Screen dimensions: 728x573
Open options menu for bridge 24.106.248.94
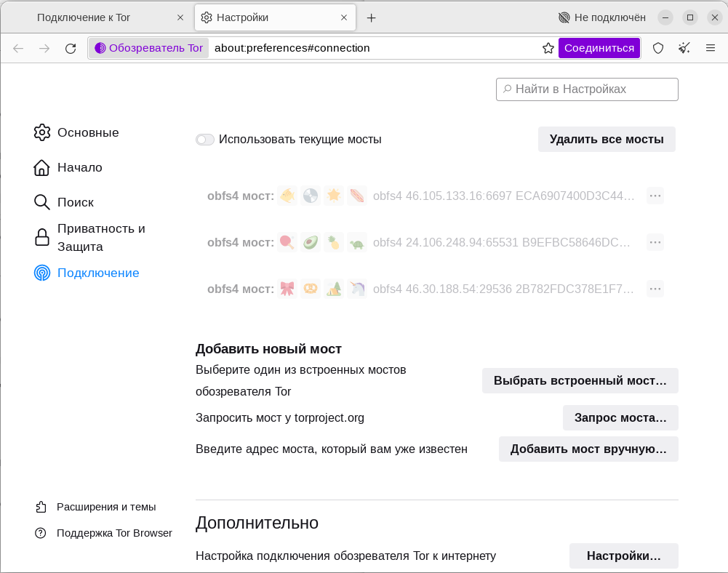(655, 242)
